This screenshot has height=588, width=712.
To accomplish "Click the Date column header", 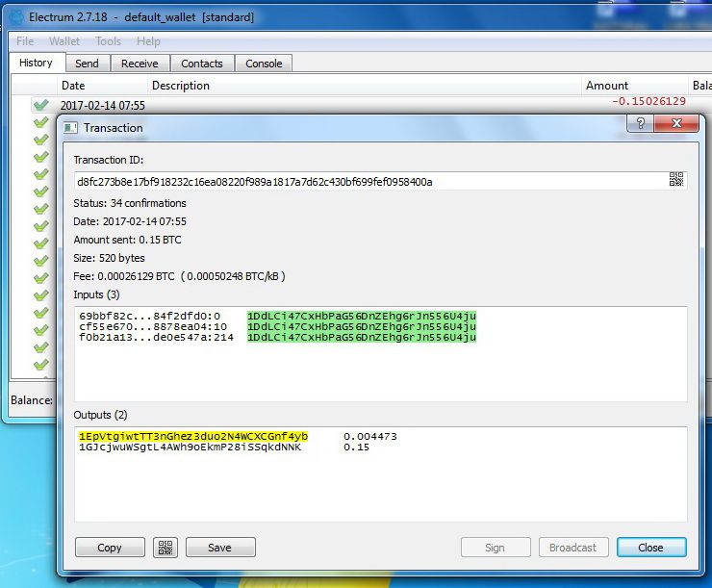I will (103, 86).
